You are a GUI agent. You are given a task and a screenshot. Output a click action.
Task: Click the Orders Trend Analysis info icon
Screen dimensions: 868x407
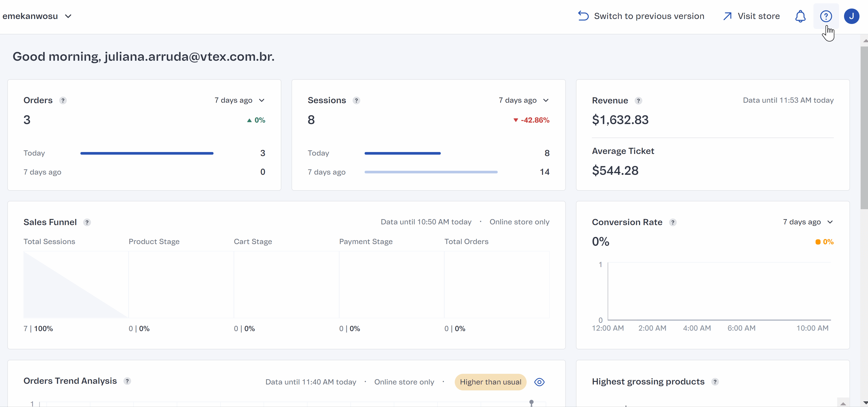click(127, 381)
